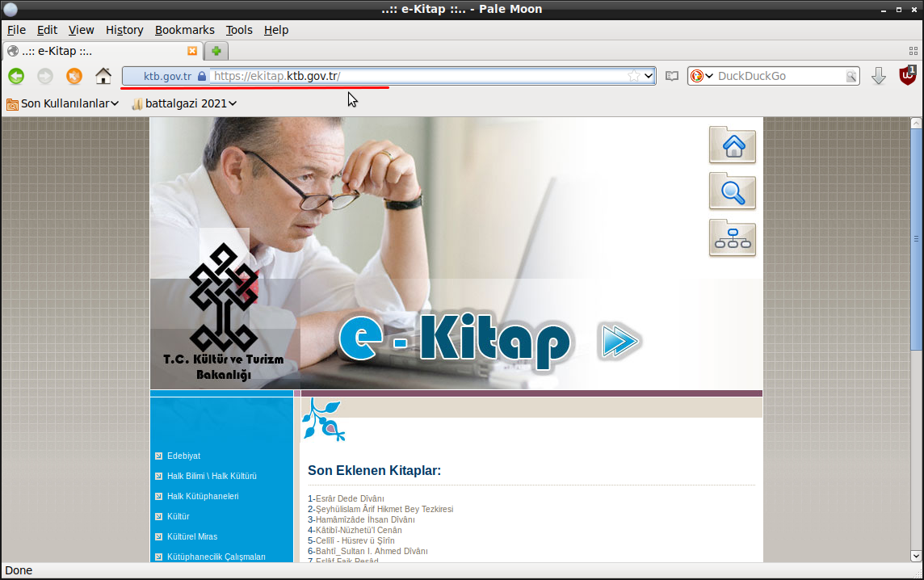Open the sitemap folder icon
The image size is (924, 580).
pos(733,237)
